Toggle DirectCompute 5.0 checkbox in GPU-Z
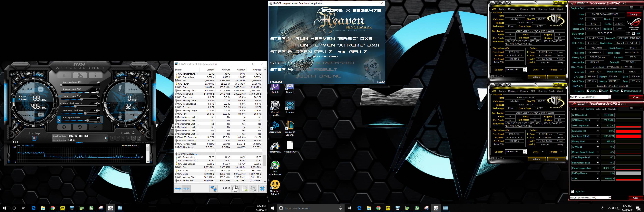 tap(622, 91)
